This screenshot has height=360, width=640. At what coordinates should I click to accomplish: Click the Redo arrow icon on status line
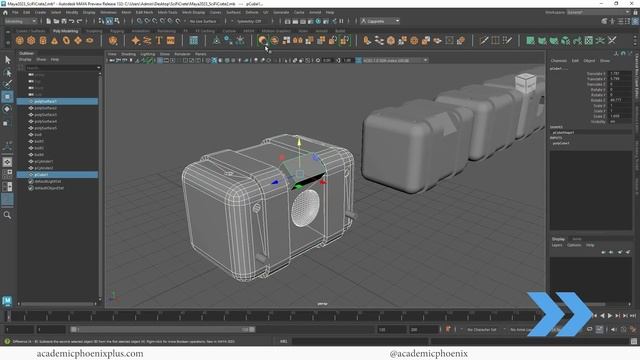80,21
